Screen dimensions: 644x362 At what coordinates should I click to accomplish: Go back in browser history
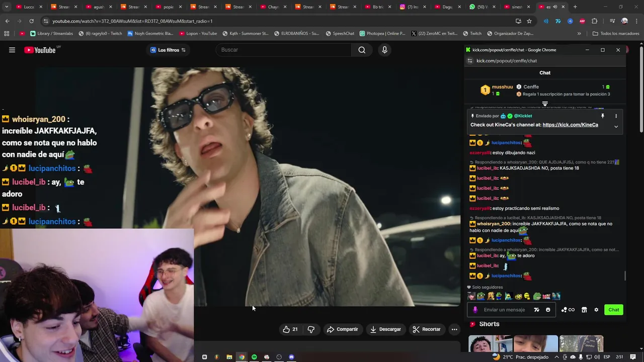click(x=7, y=21)
